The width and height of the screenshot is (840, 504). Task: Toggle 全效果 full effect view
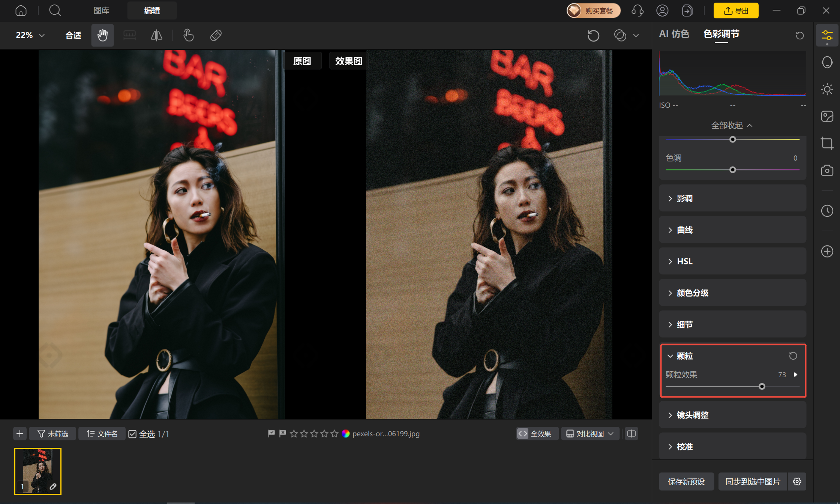537,434
